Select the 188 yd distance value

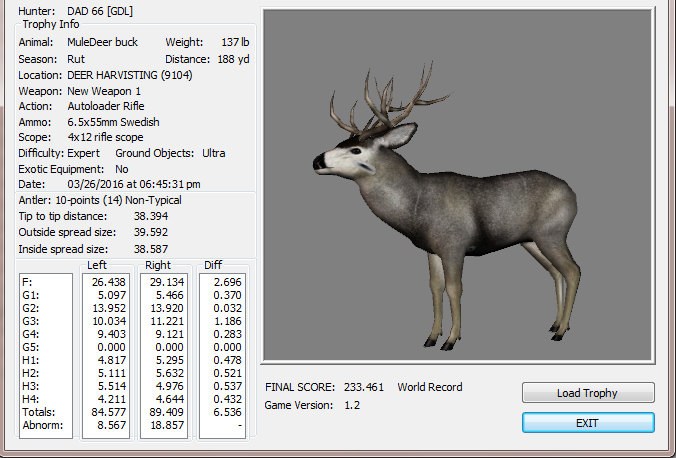click(232, 59)
